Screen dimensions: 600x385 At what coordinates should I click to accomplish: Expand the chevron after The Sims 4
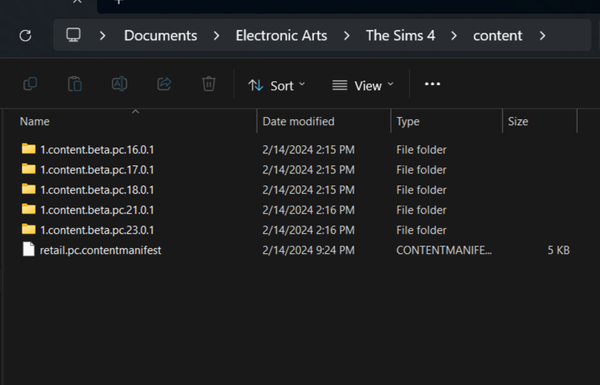(x=454, y=36)
